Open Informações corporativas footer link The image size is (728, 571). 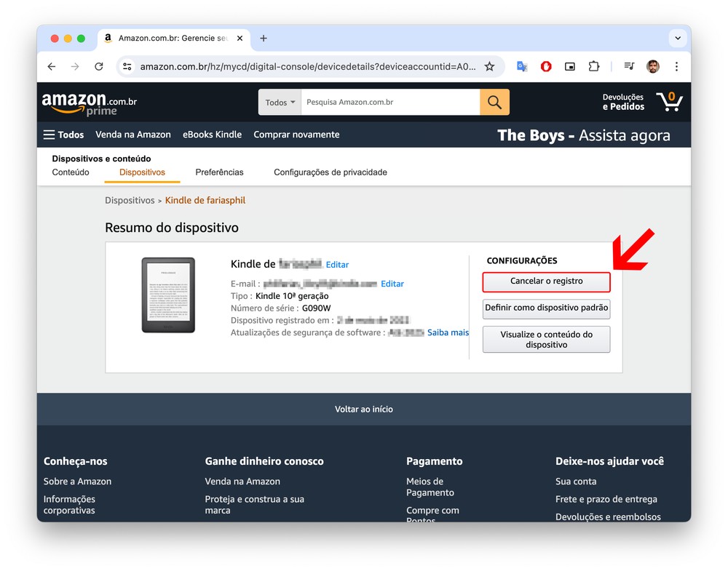click(x=69, y=505)
